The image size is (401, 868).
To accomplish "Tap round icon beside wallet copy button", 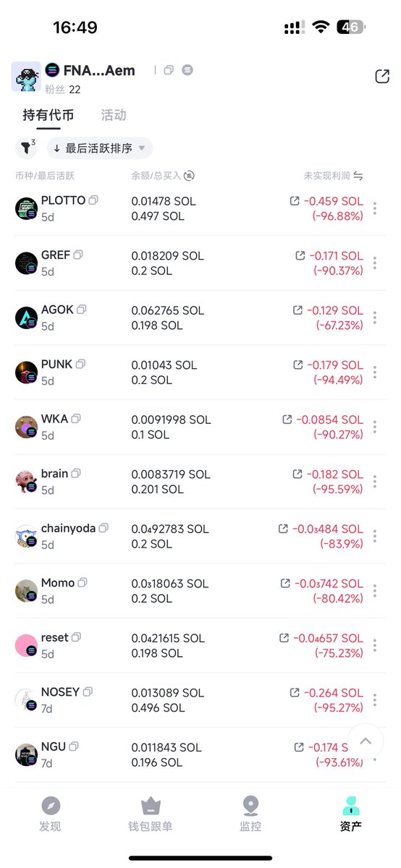I will [x=187, y=70].
